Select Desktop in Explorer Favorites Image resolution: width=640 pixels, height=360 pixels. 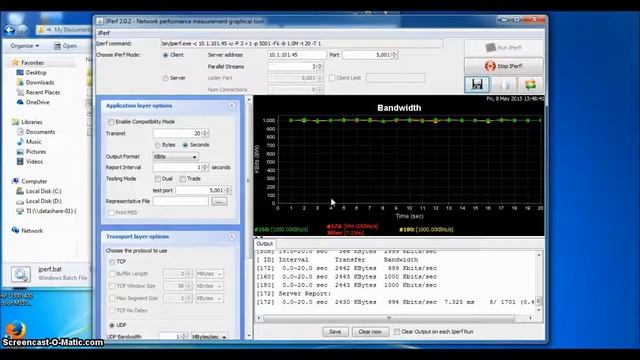[x=36, y=73]
